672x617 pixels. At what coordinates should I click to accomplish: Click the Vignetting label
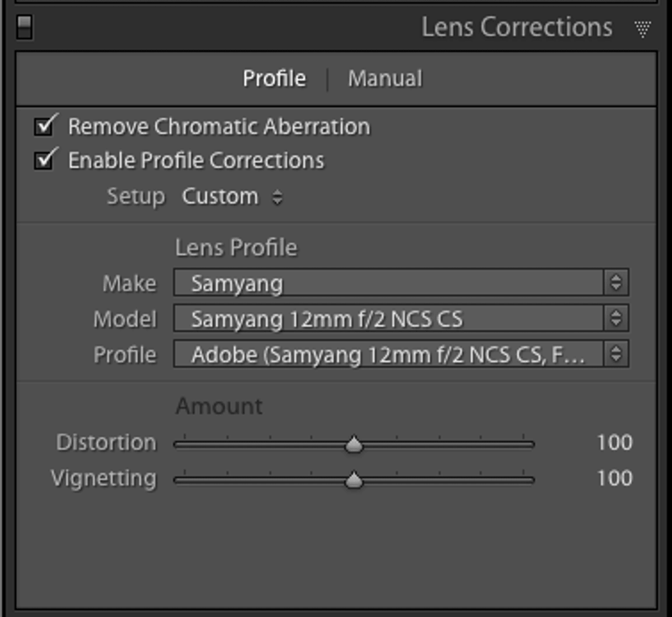(104, 479)
